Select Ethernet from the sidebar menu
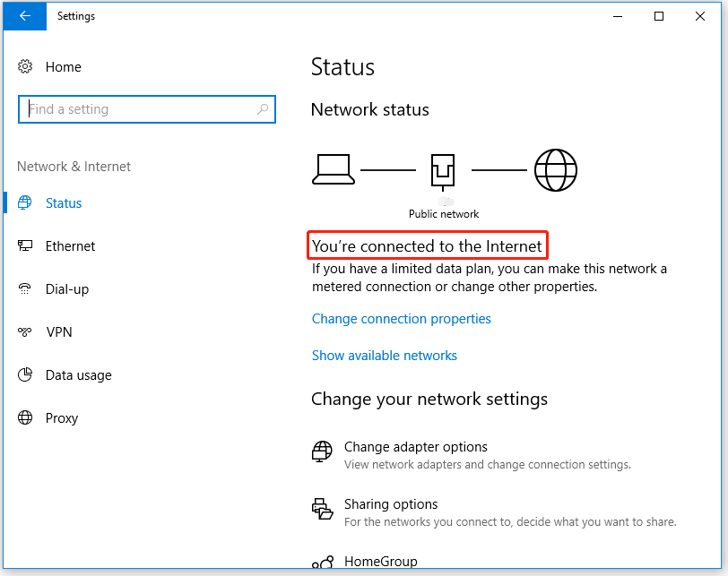Screen dimensions: 728x576 click(x=70, y=245)
